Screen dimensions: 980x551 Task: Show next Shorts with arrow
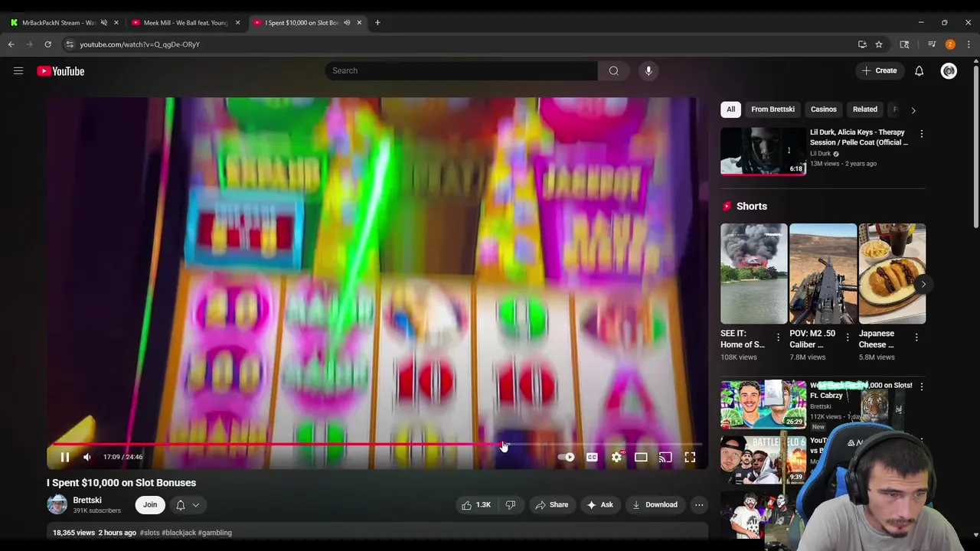(x=923, y=284)
